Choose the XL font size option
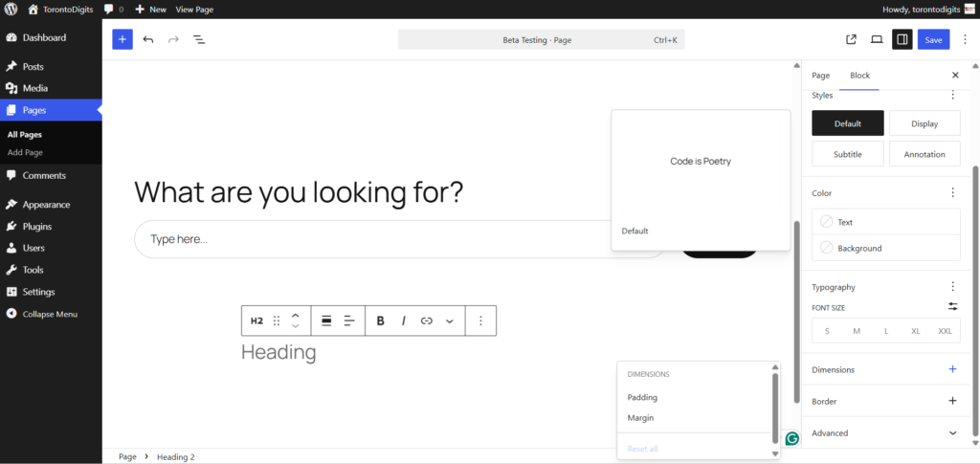The width and height of the screenshot is (980, 464). click(916, 331)
